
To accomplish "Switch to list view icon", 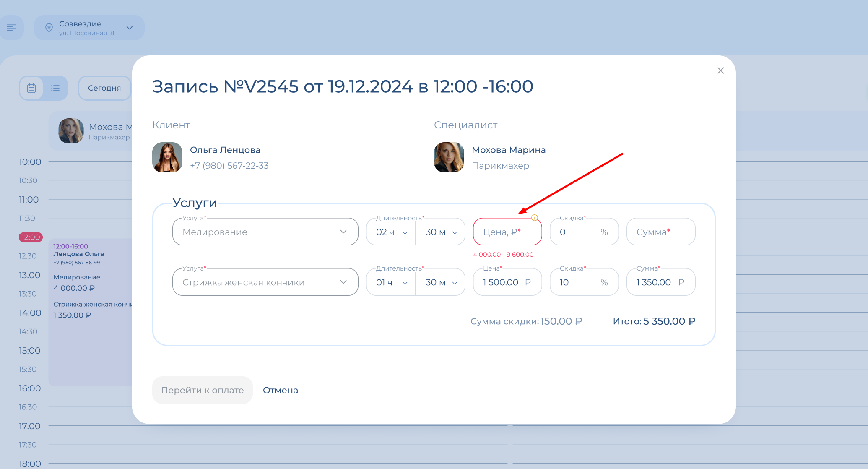I will click(x=55, y=88).
